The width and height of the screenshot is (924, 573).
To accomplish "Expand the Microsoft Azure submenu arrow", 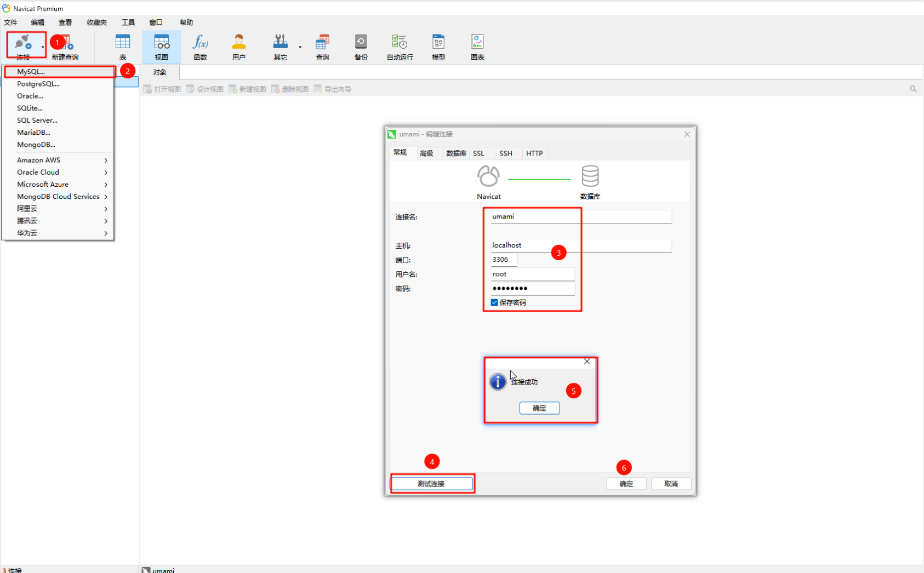I will [x=106, y=185].
